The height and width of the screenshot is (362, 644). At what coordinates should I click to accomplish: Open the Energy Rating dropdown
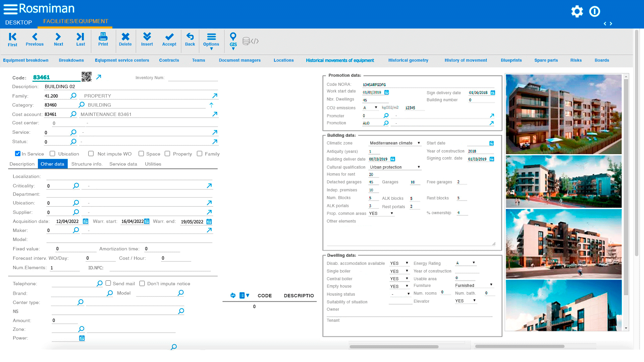coord(473,263)
